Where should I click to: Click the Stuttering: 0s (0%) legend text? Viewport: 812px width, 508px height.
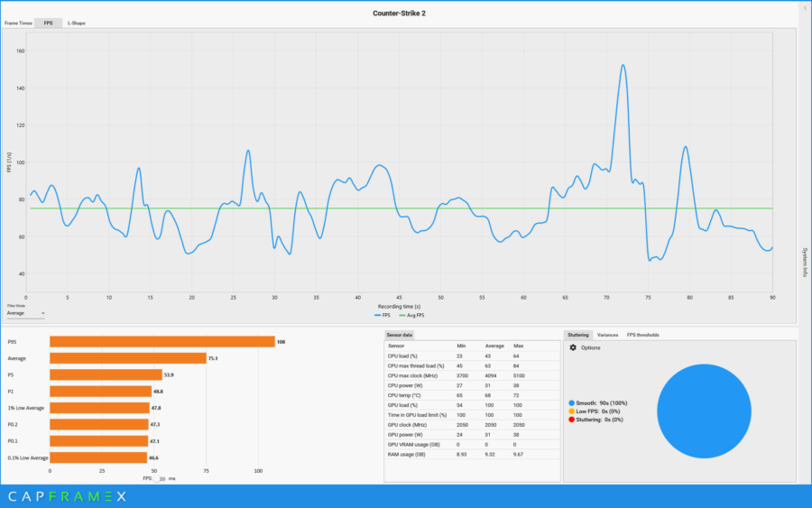pyautogui.click(x=599, y=420)
